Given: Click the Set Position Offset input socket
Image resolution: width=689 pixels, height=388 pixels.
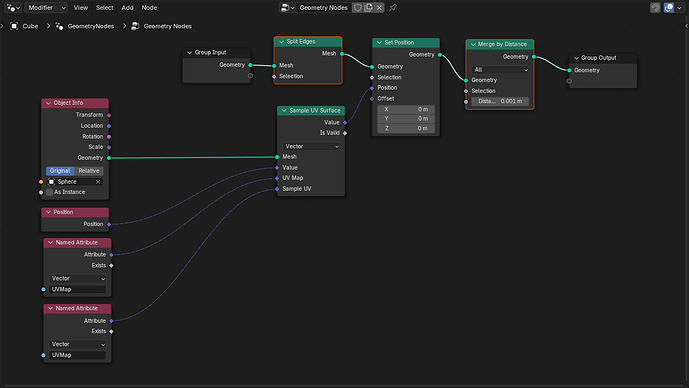Looking at the screenshot, I should (x=372, y=99).
